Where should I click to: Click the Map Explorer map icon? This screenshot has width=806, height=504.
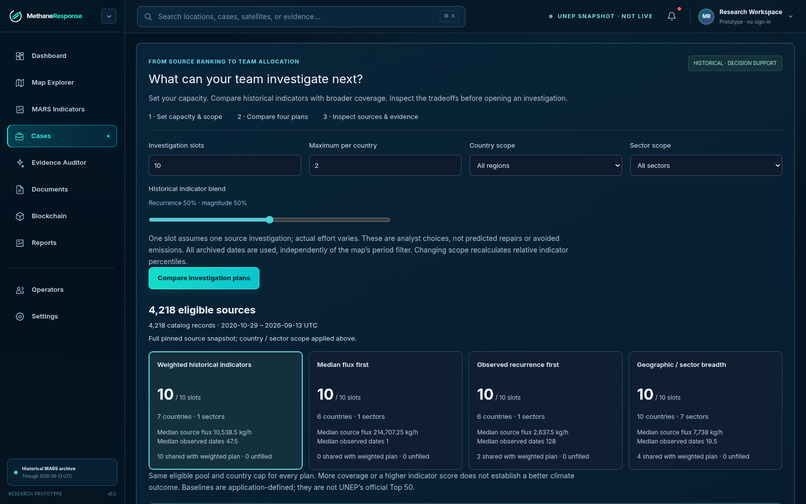click(20, 82)
